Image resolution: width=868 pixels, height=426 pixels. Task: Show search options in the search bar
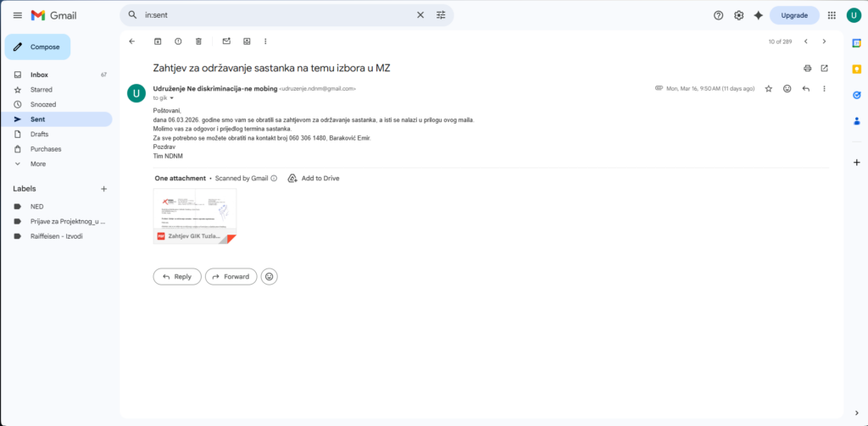[x=441, y=15]
